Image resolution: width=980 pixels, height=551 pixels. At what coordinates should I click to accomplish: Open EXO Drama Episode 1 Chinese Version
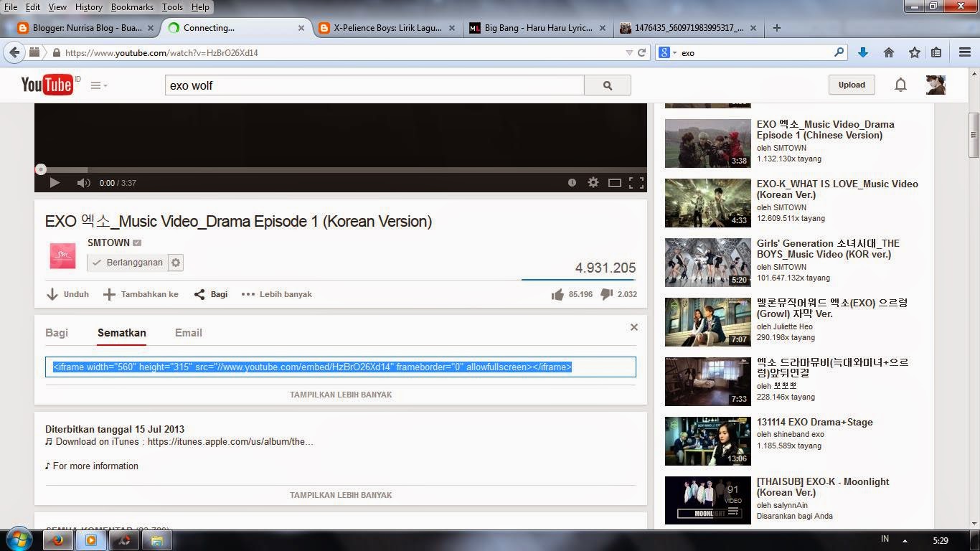825,130
